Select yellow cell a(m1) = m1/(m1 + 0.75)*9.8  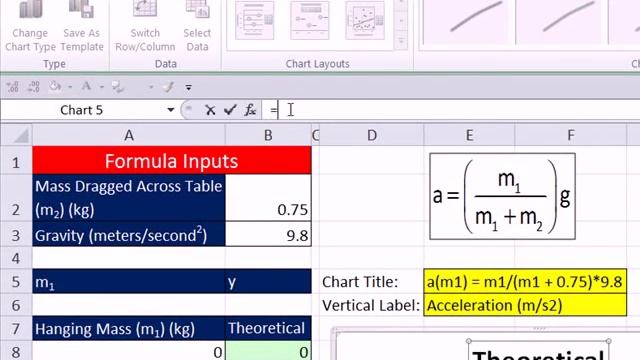[x=525, y=281]
